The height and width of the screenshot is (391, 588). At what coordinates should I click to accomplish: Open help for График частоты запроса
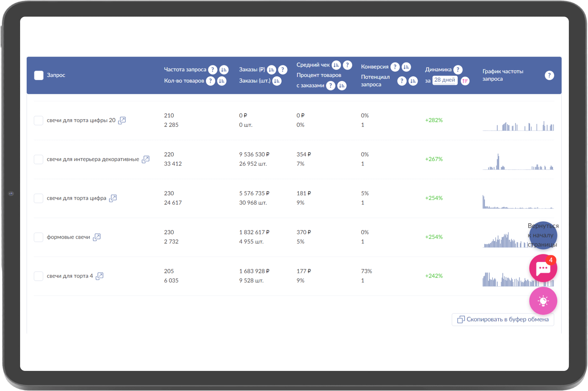point(549,75)
